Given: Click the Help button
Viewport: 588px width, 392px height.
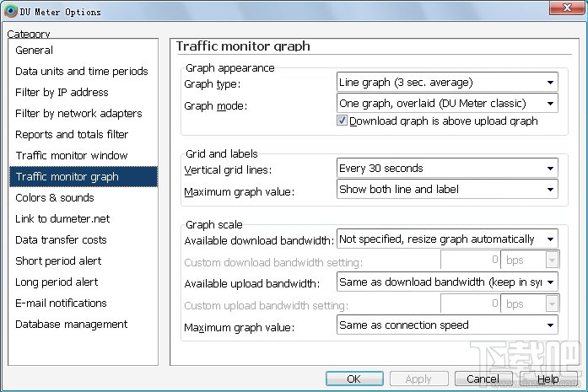Looking at the screenshot, I should point(548,379).
